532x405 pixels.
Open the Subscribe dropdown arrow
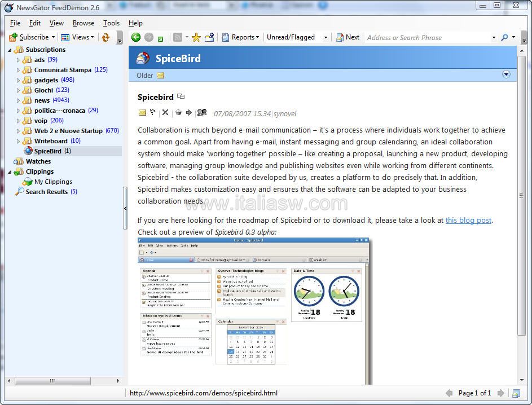tap(53, 37)
